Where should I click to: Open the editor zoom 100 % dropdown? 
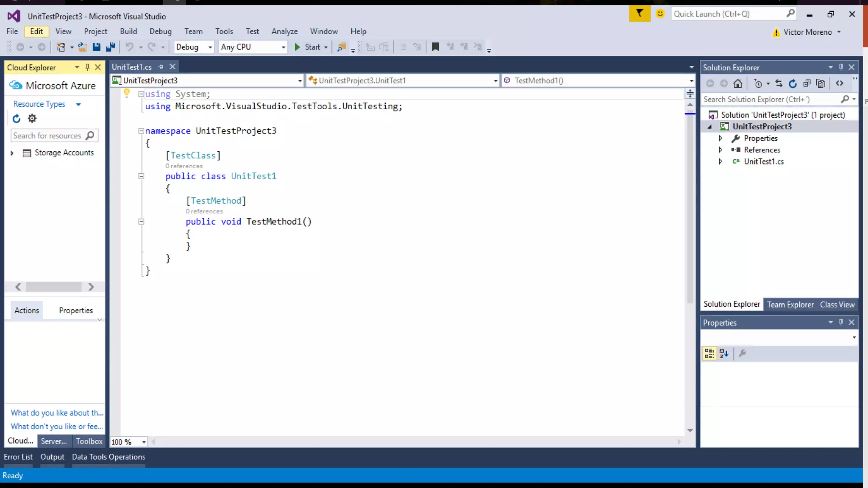click(x=128, y=442)
